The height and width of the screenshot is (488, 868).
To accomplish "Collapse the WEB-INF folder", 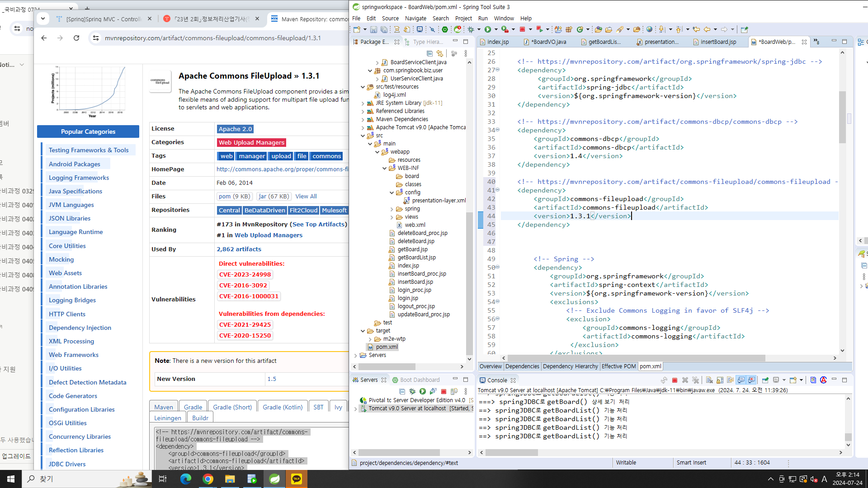I will click(x=384, y=168).
